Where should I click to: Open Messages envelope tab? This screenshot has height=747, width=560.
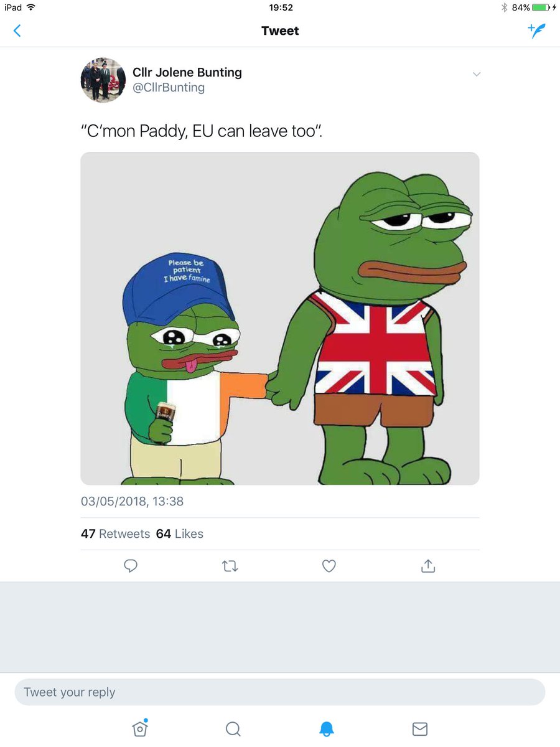[x=420, y=728]
